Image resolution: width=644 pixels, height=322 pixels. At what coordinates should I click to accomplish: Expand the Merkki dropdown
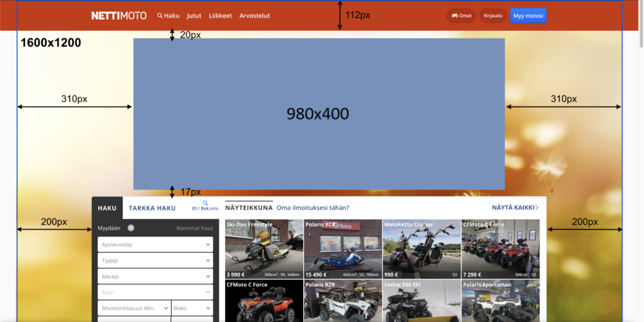point(155,277)
